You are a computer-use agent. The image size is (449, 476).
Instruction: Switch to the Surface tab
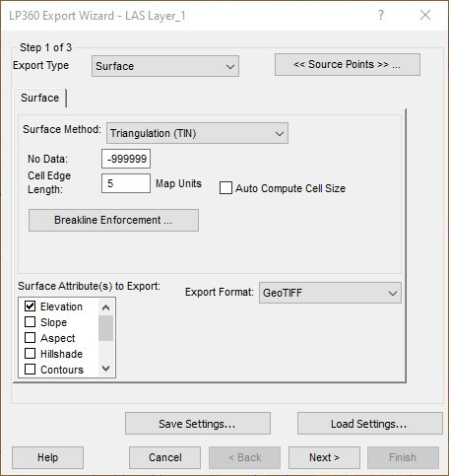tap(39, 98)
